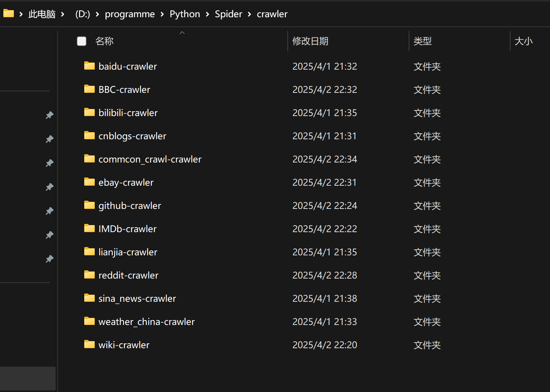Click the baidu-crawler folder icon
This screenshot has height=392, width=550.
tap(89, 66)
